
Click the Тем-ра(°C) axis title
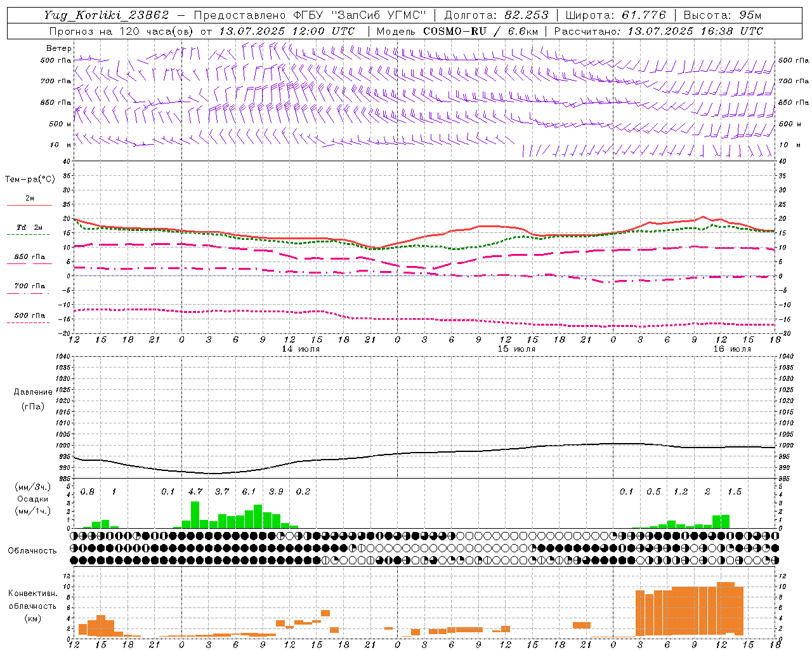pos(30,180)
